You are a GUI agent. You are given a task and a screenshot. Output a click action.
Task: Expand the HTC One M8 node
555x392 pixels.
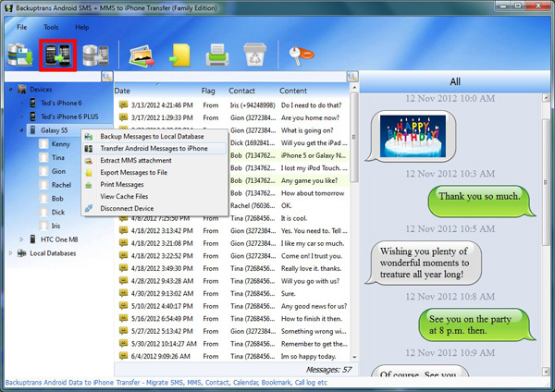[21, 239]
